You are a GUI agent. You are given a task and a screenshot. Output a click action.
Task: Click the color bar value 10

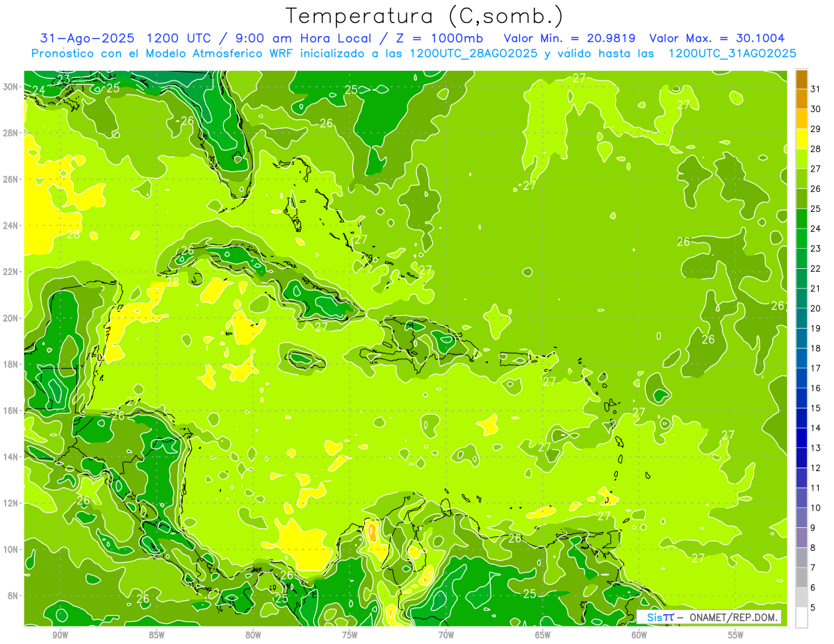(x=816, y=507)
